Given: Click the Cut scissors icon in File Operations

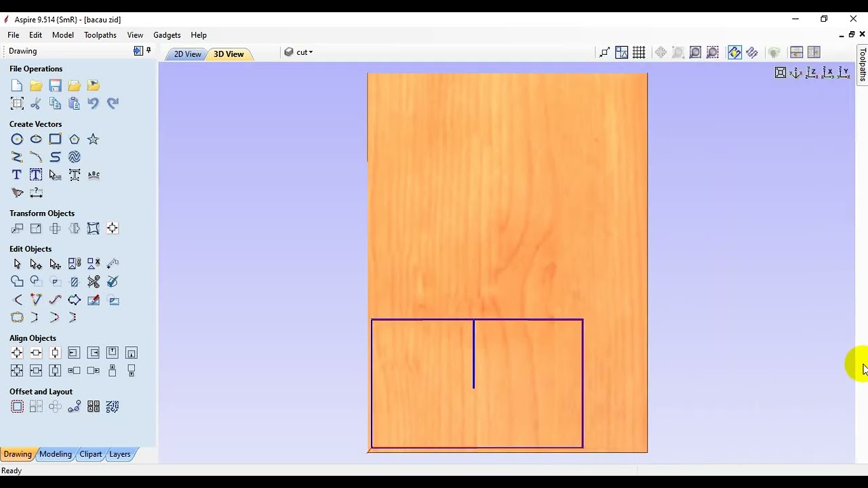Looking at the screenshot, I should pyautogui.click(x=36, y=103).
